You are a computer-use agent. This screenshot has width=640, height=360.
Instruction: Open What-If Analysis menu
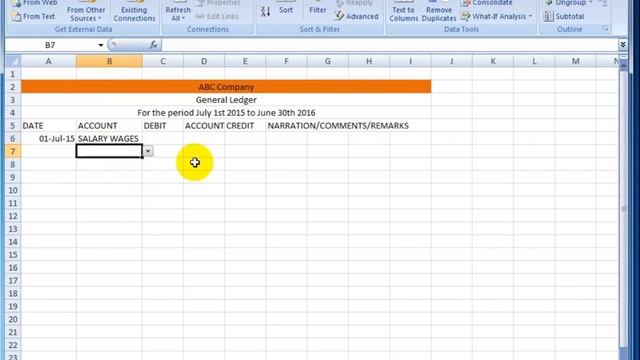pos(496,16)
